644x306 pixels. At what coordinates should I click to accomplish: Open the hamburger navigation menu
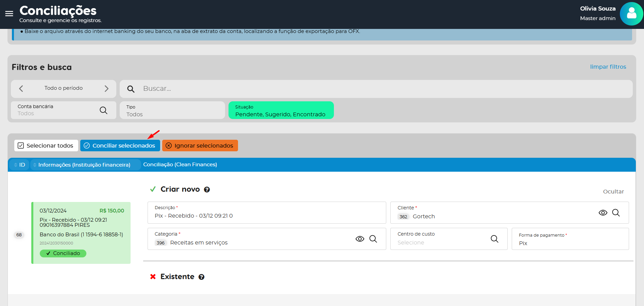[9, 14]
